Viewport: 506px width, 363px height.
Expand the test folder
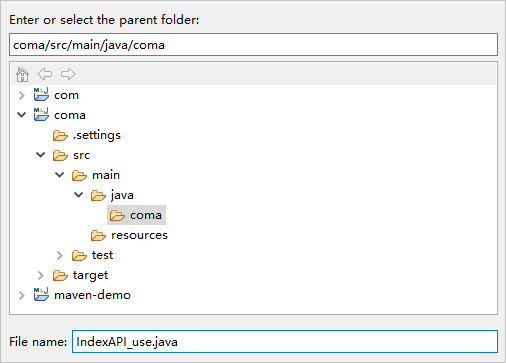pyautogui.click(x=60, y=255)
